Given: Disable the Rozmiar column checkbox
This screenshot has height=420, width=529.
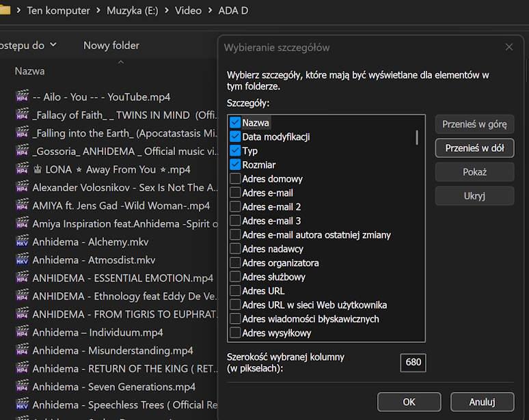Looking at the screenshot, I should (x=235, y=165).
